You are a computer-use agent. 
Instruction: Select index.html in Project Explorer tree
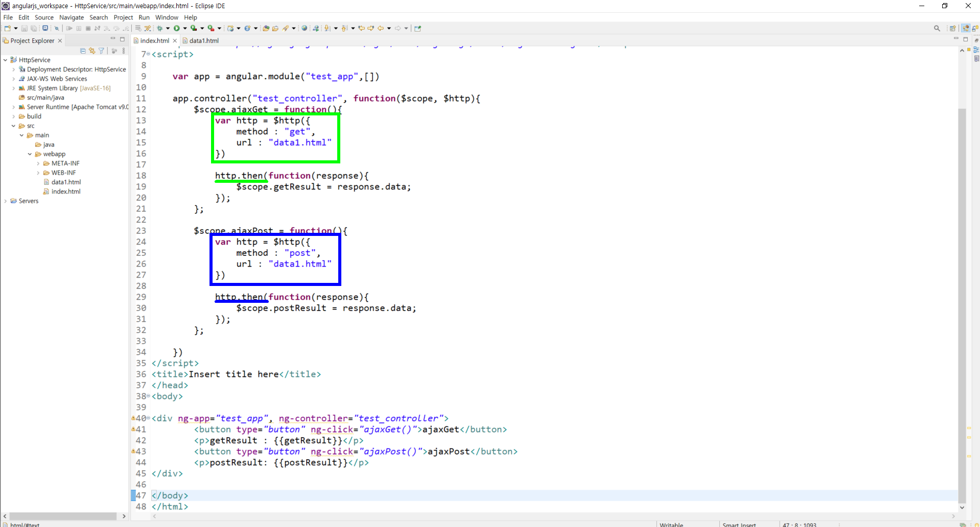(x=66, y=191)
